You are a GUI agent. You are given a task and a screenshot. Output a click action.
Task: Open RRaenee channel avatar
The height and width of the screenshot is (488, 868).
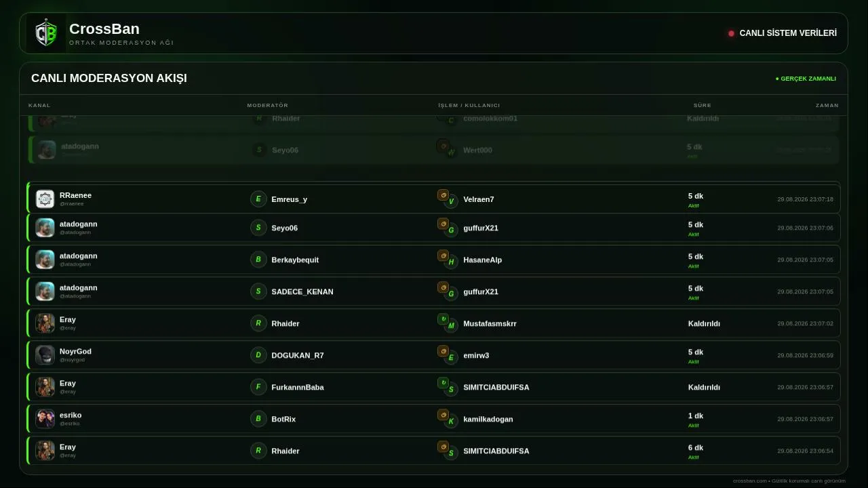tap(45, 199)
